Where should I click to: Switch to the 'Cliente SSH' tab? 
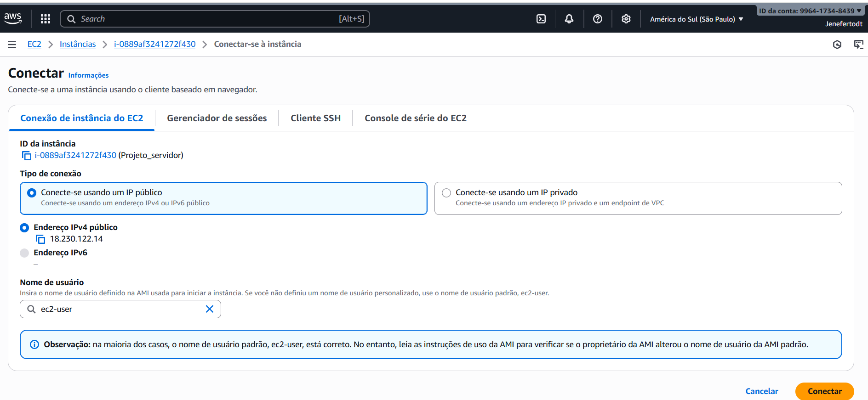316,118
